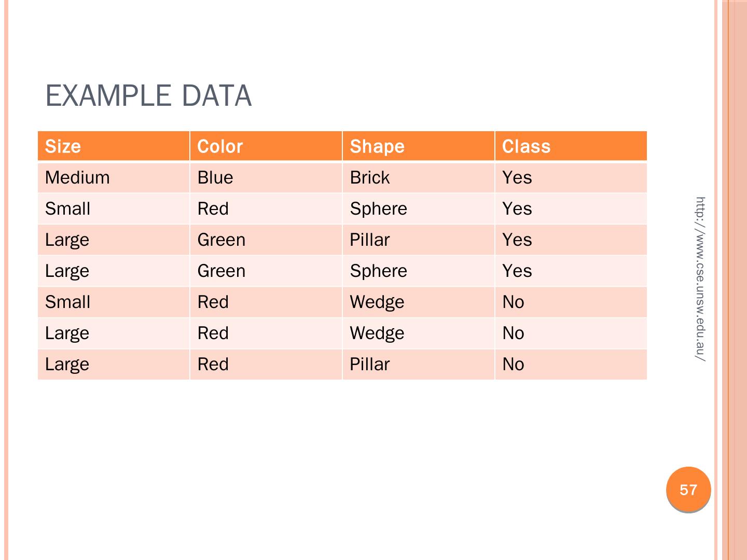Click the slide number 57 badge
Screen dimensions: 747x560
(x=688, y=490)
